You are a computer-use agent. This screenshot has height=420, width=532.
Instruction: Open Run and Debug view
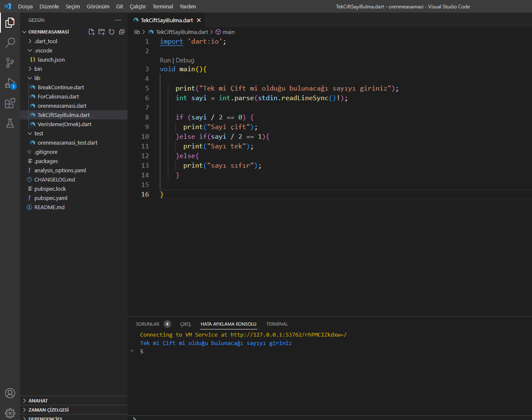[x=10, y=83]
